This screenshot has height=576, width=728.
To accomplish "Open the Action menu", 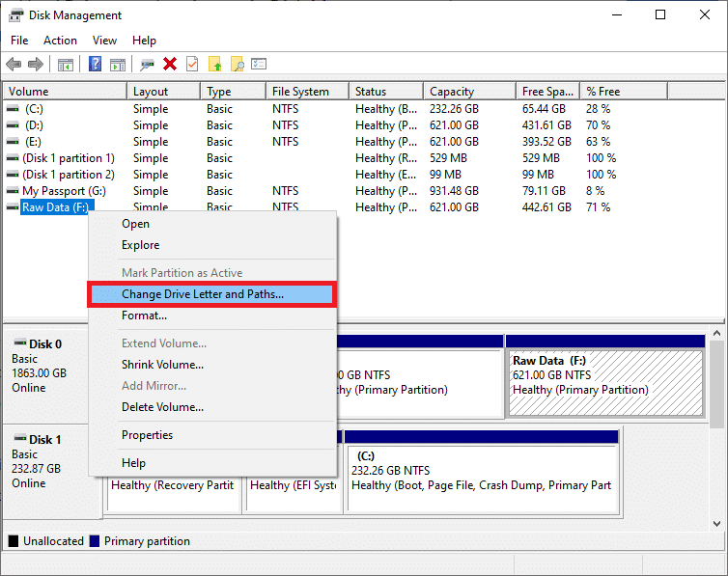I will point(60,41).
